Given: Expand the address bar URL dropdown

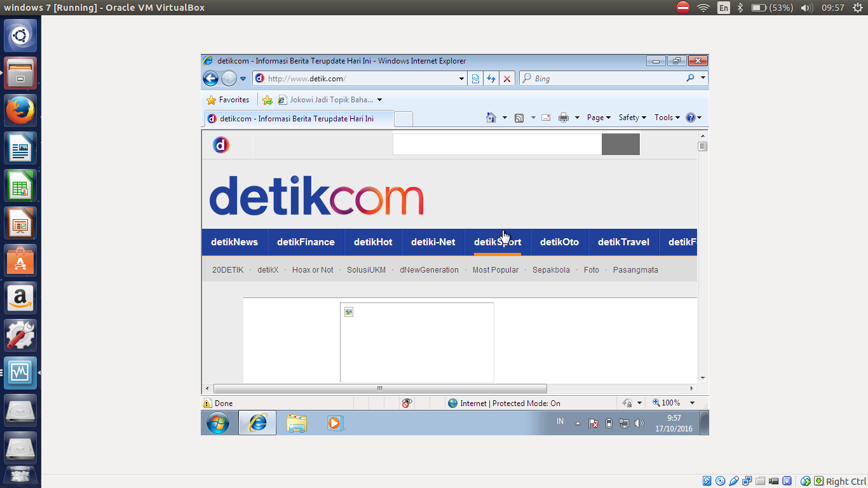Looking at the screenshot, I should coord(462,79).
